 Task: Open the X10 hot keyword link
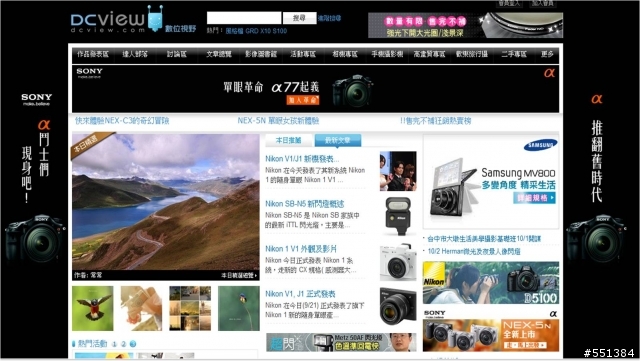tap(265, 31)
